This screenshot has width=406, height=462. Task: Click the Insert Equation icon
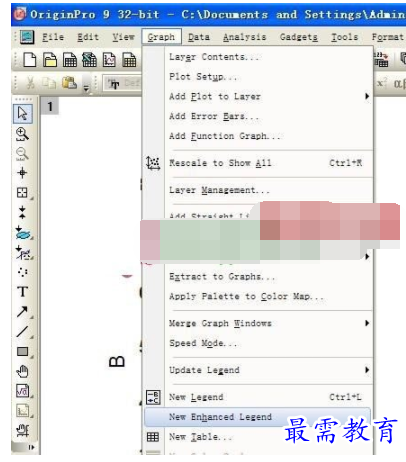(x=22, y=391)
